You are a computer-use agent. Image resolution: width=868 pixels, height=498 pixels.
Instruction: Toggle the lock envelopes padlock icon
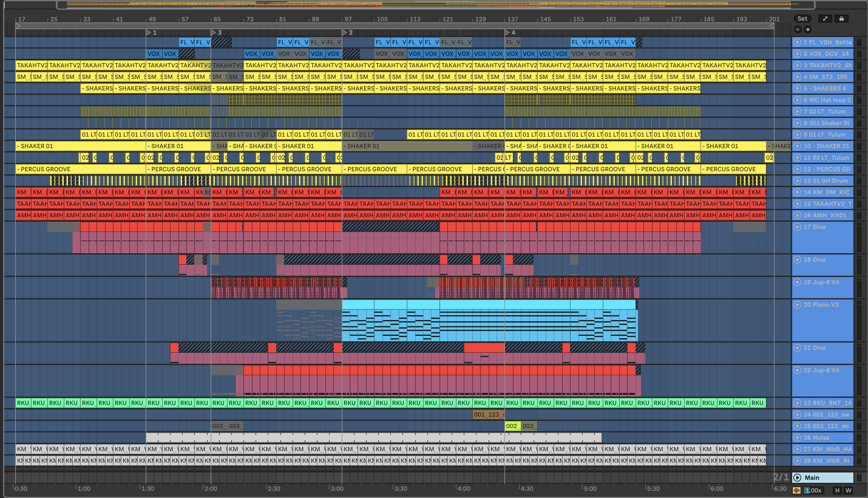click(842, 19)
